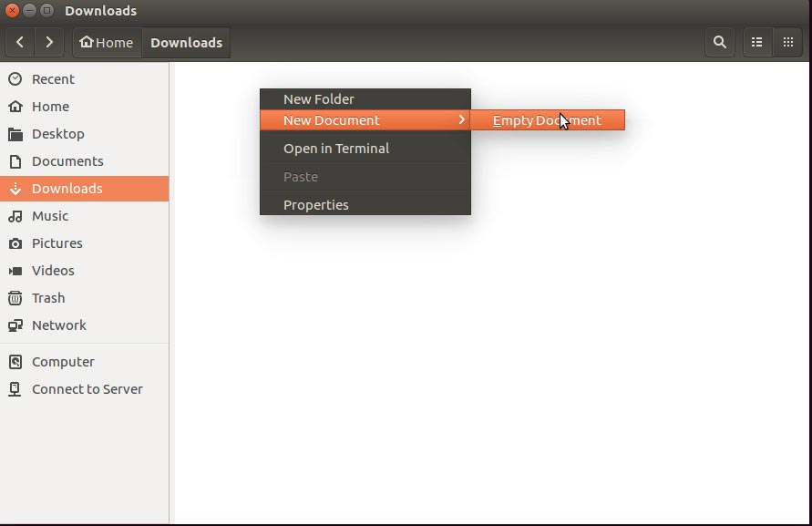This screenshot has height=526, width=812.
Task: Open the Pictures location from sidebar
Action: tap(60, 243)
